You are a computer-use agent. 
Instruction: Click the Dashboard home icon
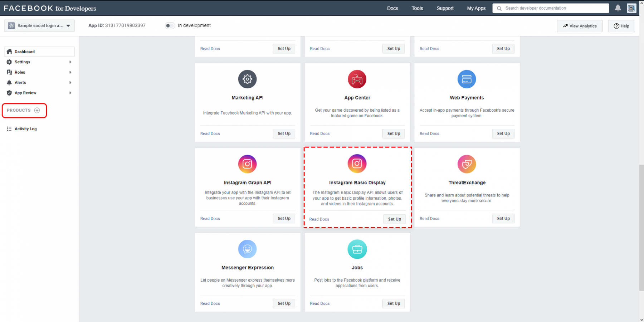[x=9, y=52]
